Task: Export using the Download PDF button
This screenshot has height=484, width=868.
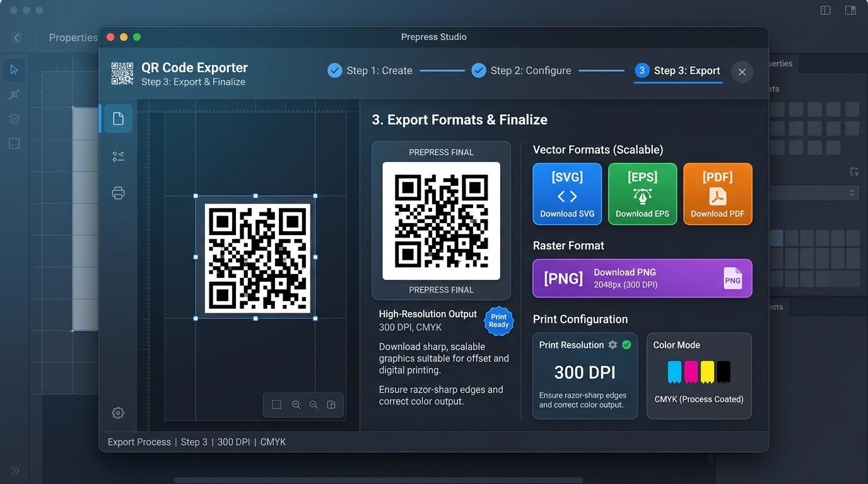Action: [x=718, y=194]
